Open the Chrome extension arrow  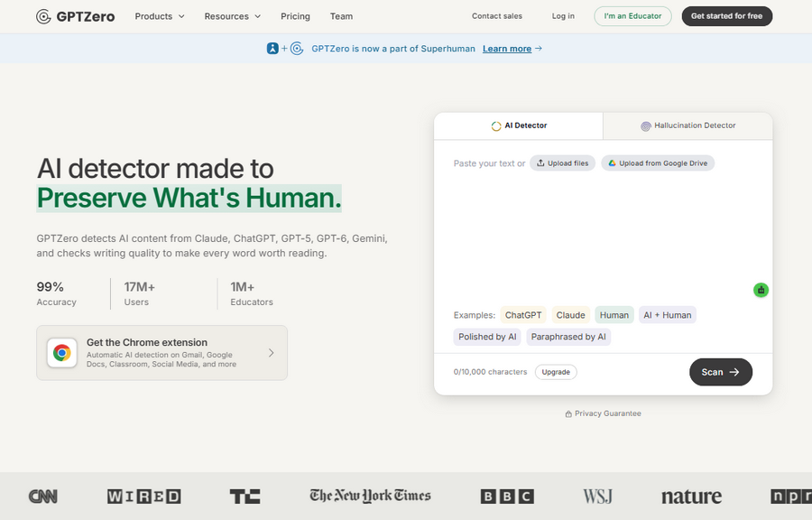tap(272, 353)
